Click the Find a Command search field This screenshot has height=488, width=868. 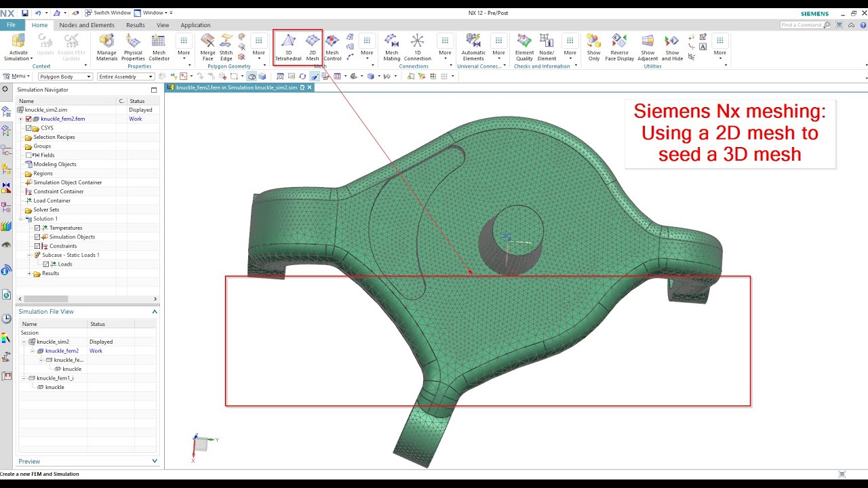pos(805,25)
